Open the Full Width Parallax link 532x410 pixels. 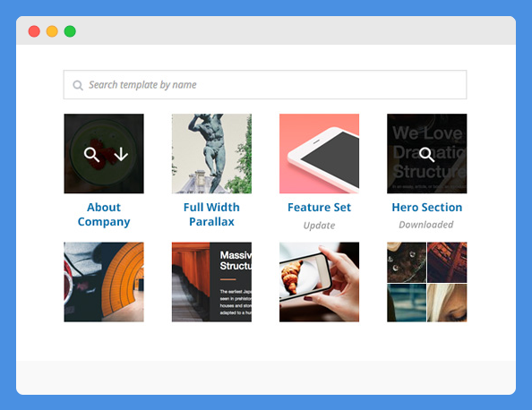click(211, 214)
